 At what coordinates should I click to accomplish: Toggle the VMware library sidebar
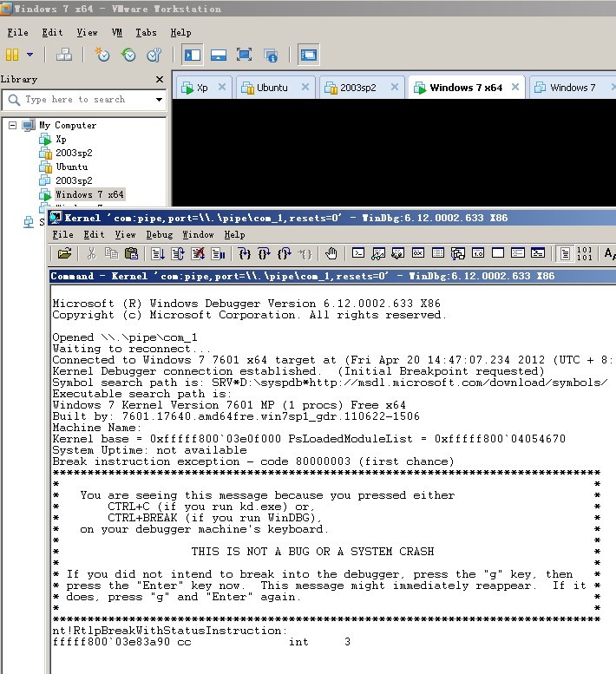[x=192, y=55]
